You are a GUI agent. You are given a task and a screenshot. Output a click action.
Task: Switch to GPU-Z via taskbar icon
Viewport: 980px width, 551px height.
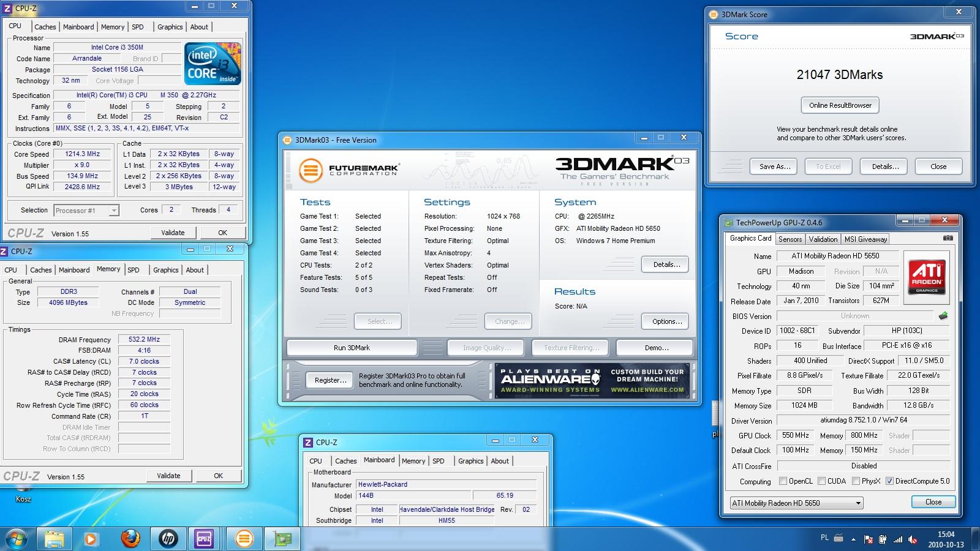coord(282,539)
